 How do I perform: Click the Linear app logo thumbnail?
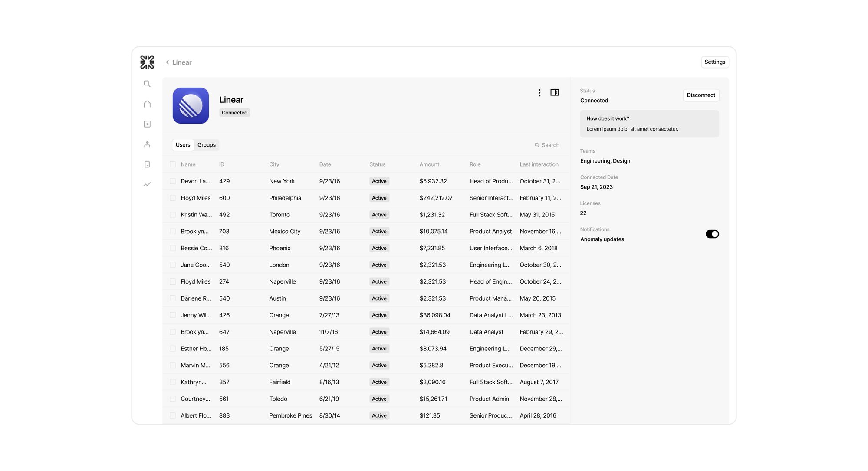tap(191, 106)
